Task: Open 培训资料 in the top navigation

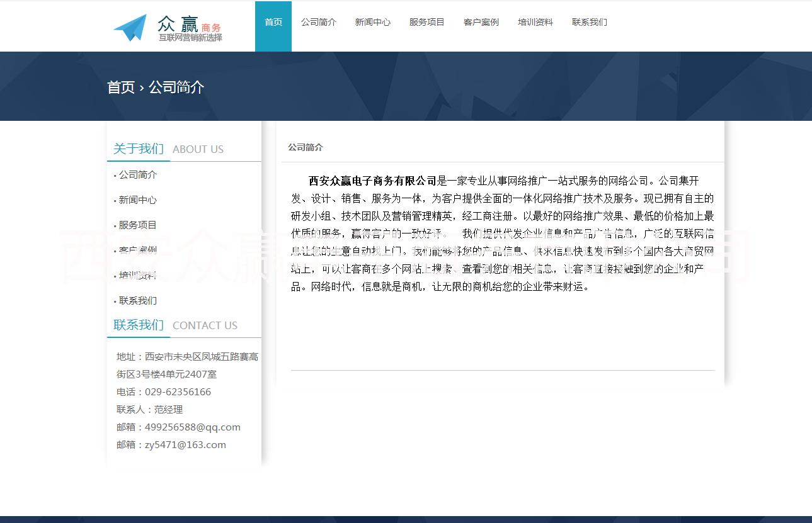Action: click(x=535, y=22)
